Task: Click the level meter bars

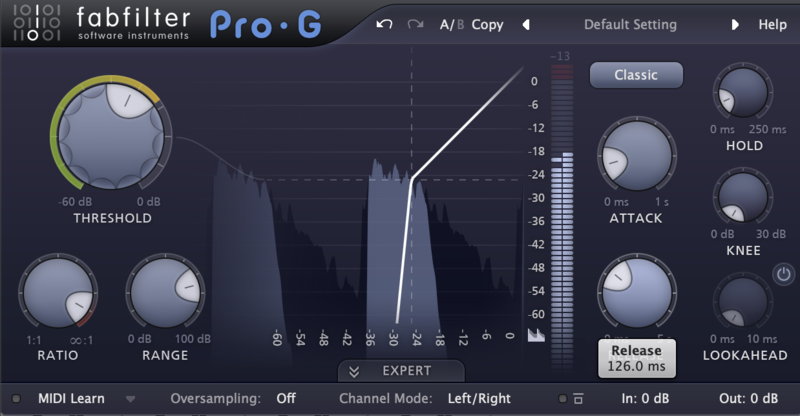Action: tap(562, 217)
